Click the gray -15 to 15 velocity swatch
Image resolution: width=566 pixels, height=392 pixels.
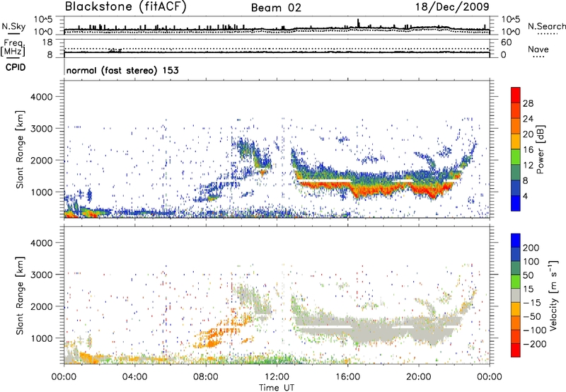point(516,295)
